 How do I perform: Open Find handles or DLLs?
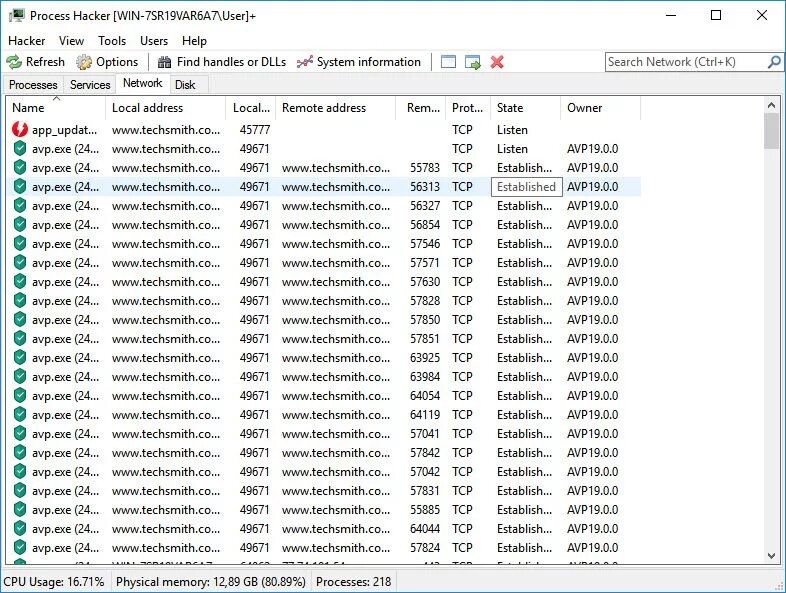222,62
